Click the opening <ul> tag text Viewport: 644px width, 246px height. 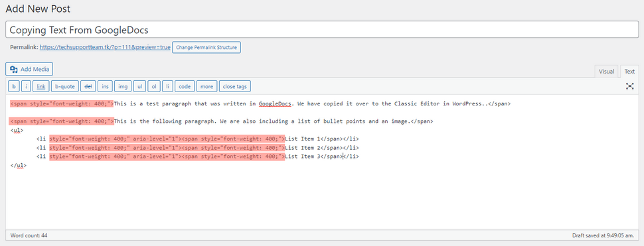[17, 131]
